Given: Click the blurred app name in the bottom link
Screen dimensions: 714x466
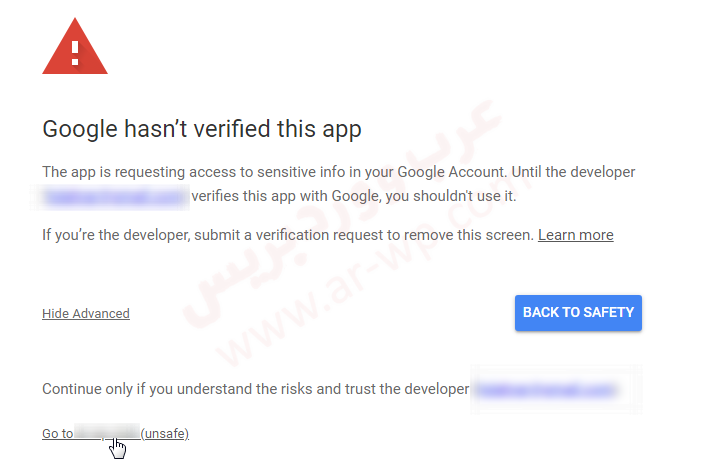Looking at the screenshot, I should [x=107, y=434].
